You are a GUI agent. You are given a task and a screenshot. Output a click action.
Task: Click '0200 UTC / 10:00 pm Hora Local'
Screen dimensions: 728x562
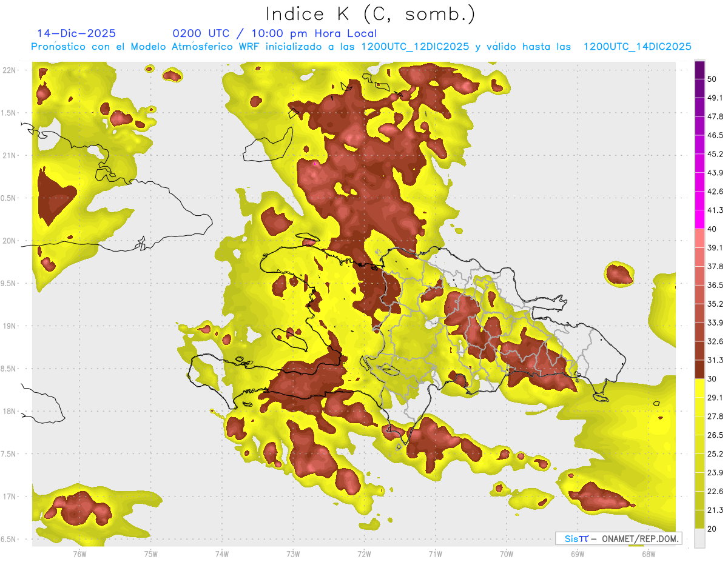275,33
